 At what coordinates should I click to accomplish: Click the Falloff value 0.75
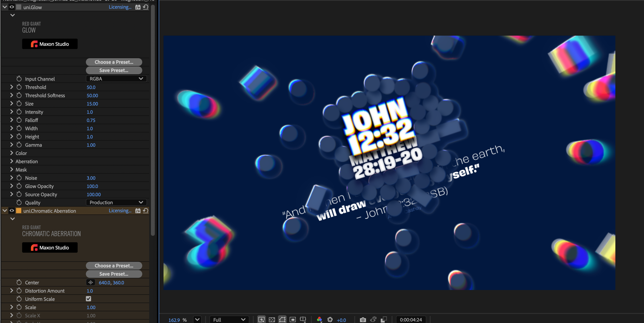(91, 120)
